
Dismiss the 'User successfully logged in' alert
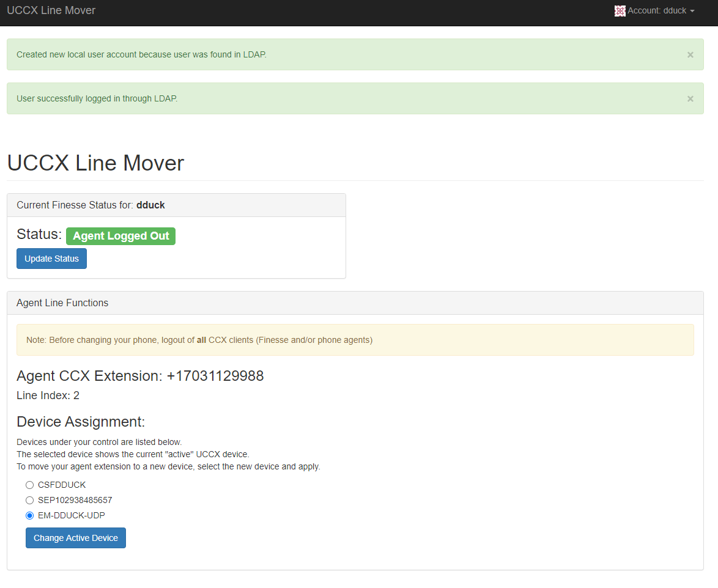click(x=690, y=99)
